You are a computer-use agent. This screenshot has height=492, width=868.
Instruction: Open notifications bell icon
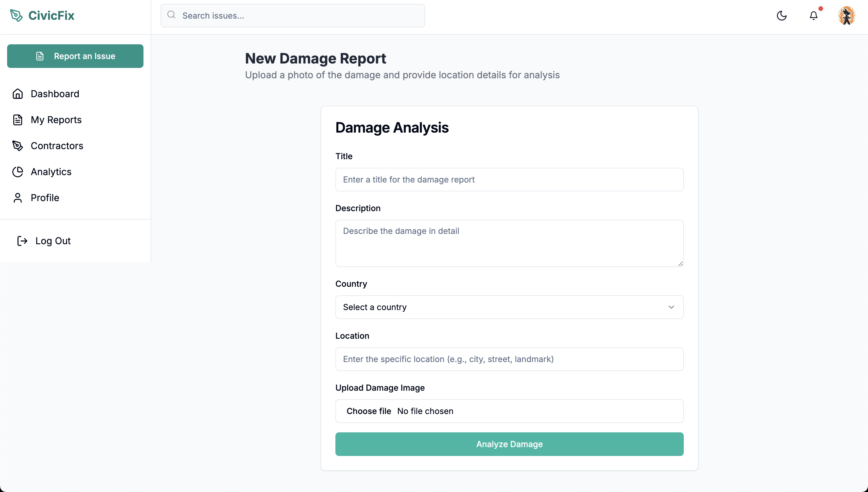tap(814, 16)
